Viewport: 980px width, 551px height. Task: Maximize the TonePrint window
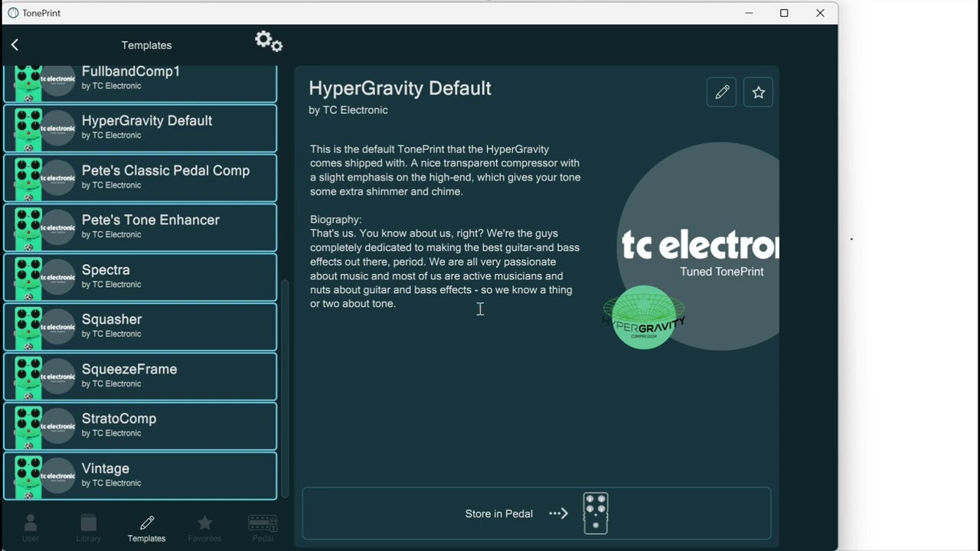[x=784, y=13]
